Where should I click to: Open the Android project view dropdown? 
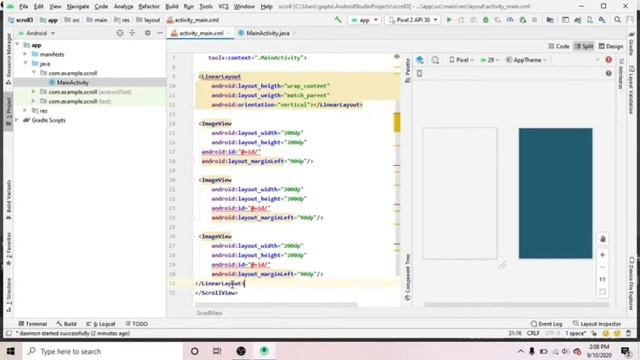click(37, 33)
